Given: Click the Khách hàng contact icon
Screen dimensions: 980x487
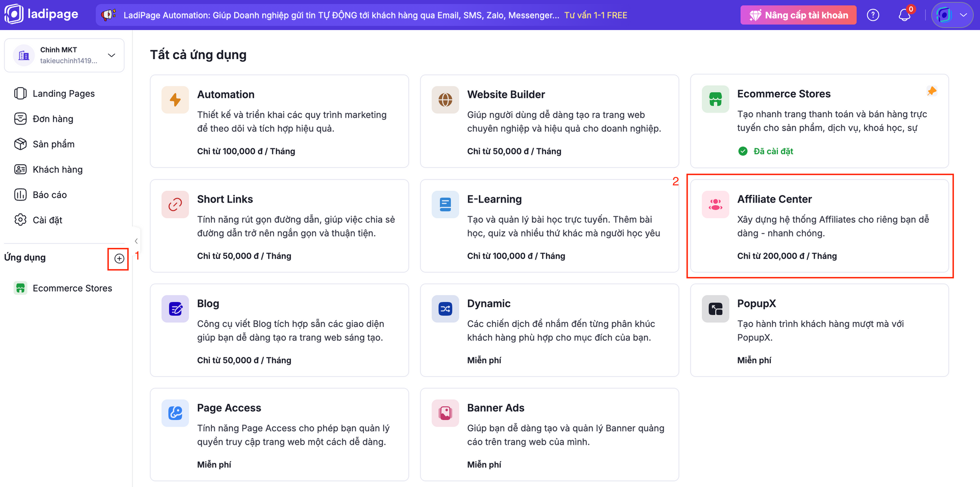Looking at the screenshot, I should point(20,169).
